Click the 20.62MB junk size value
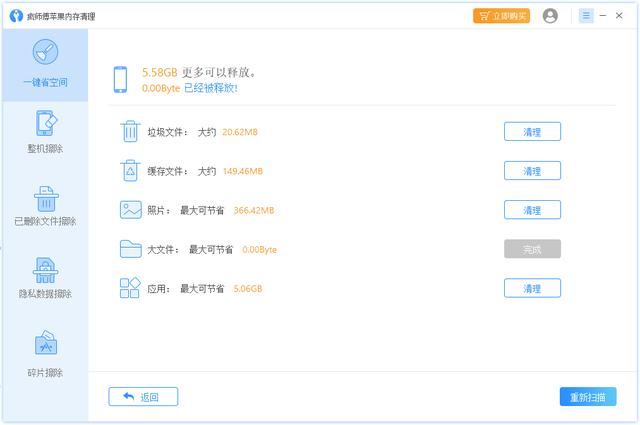Image resolution: width=640 pixels, height=425 pixels. click(240, 132)
